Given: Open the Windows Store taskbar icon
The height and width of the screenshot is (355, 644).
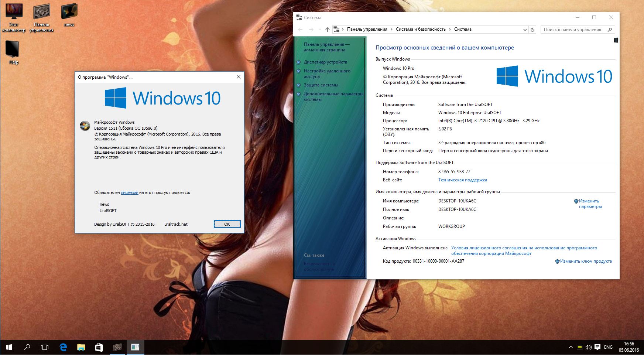Looking at the screenshot, I should point(99,347).
